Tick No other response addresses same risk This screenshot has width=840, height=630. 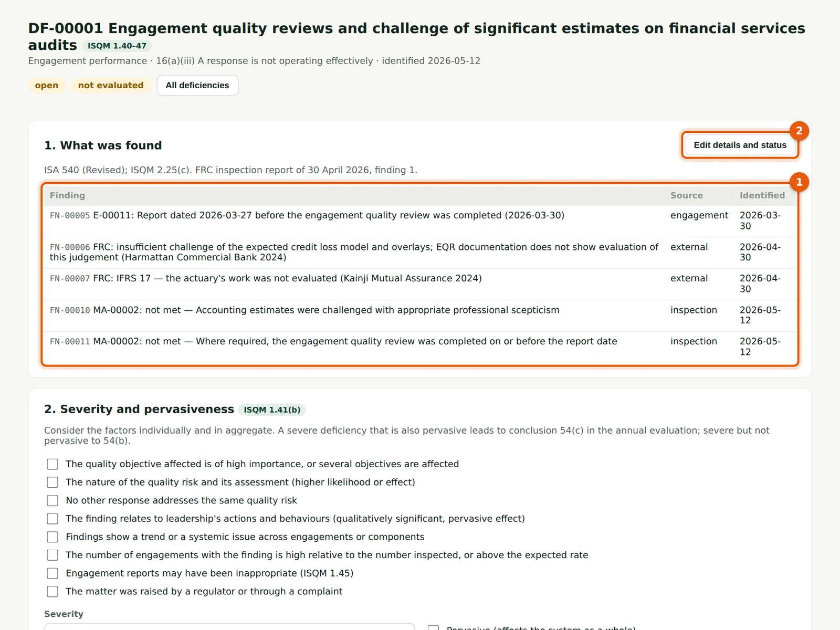[x=52, y=500]
